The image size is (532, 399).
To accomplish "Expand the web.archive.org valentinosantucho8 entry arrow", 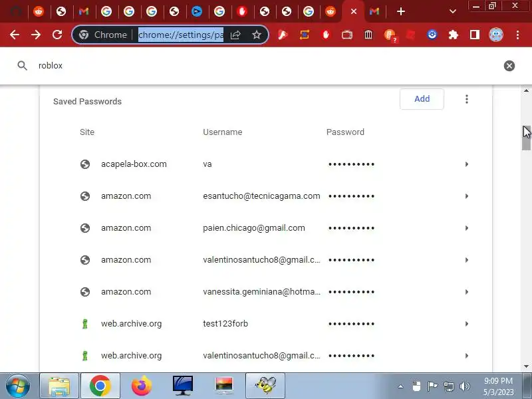I will (467, 356).
